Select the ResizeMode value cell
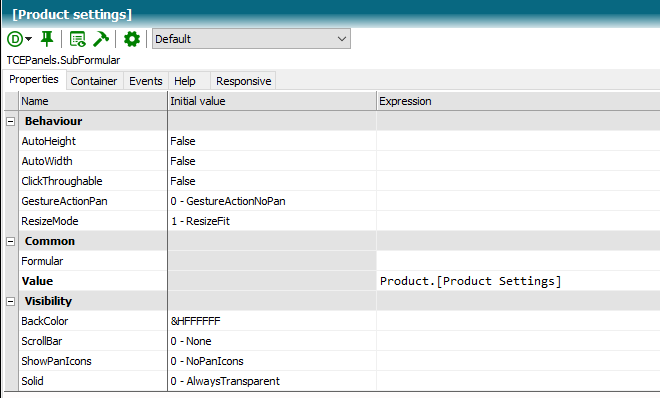The height and width of the screenshot is (398, 660). pyautogui.click(x=272, y=221)
